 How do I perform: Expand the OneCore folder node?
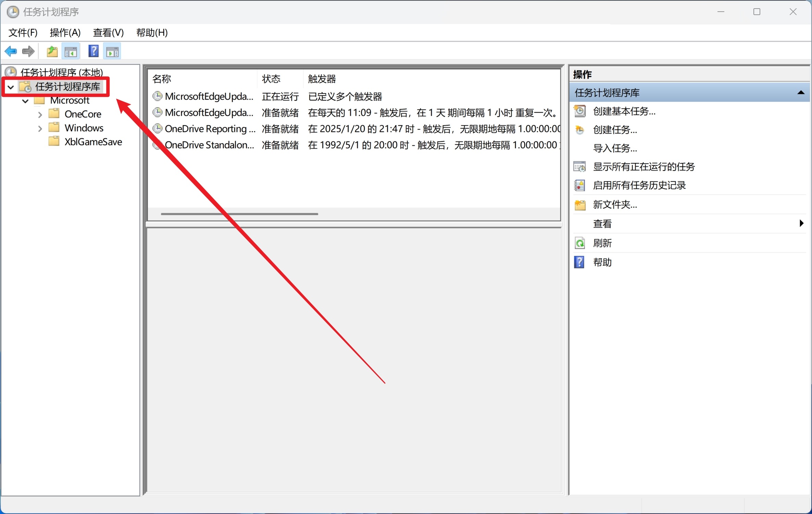[40, 114]
